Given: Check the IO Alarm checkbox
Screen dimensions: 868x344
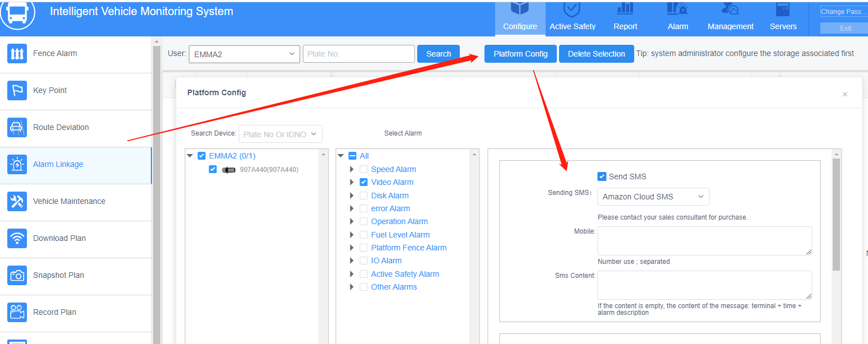Looking at the screenshot, I should pyautogui.click(x=364, y=261).
